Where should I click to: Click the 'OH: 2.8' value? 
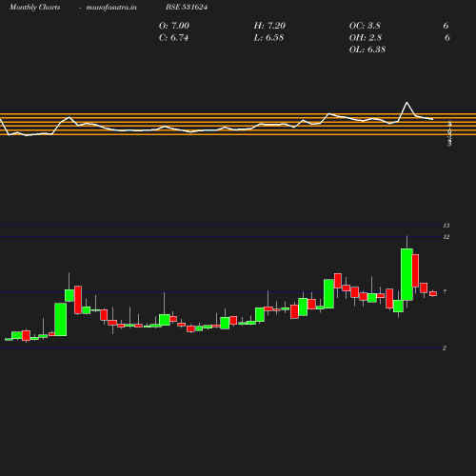[366, 37]
